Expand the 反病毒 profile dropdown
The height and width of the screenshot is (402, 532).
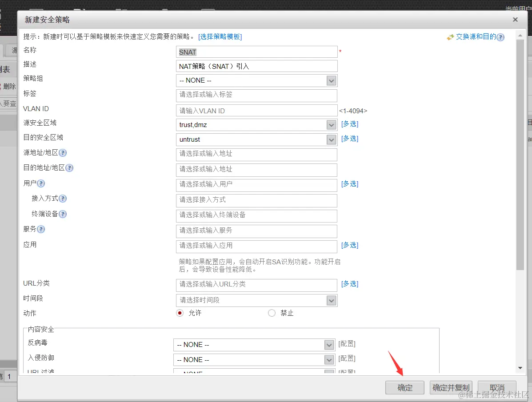tap(329, 345)
